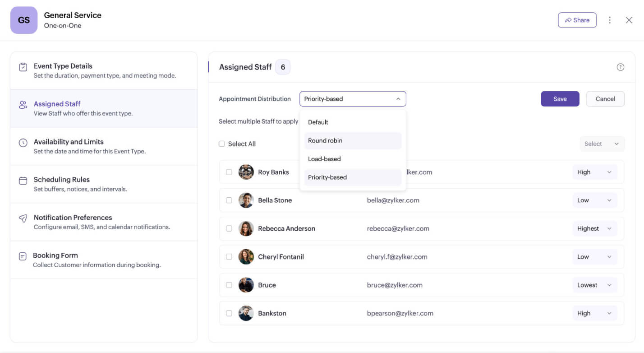Click Roy Banks' profile photo
Viewport: 644px width, 353px height.
point(246,172)
